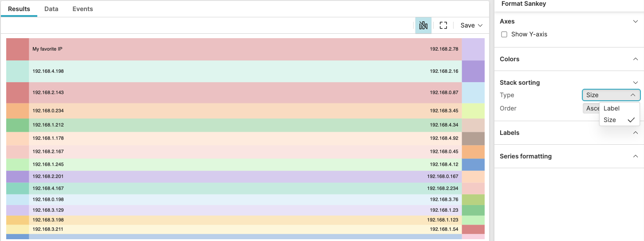Choose the Size sorting option
The image size is (644, 241).
click(x=610, y=120)
